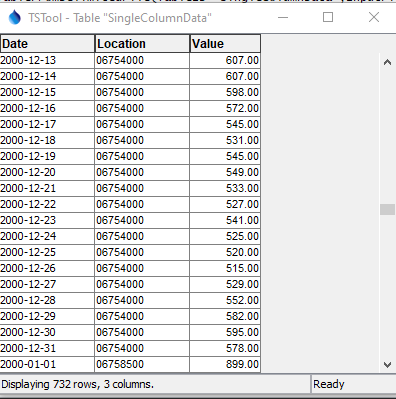Select the Date column header

click(47, 44)
